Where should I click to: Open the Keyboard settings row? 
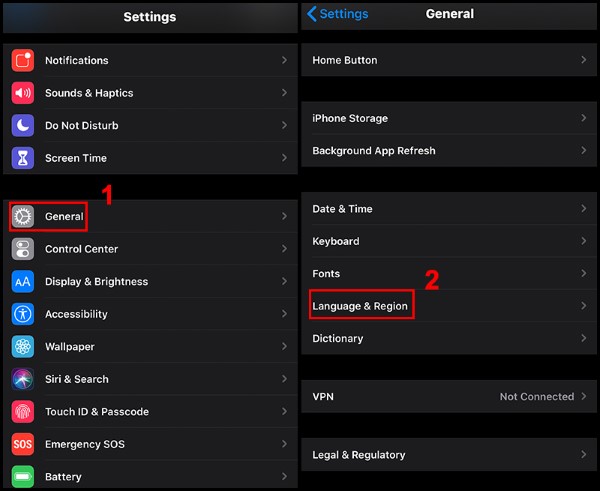(336, 241)
